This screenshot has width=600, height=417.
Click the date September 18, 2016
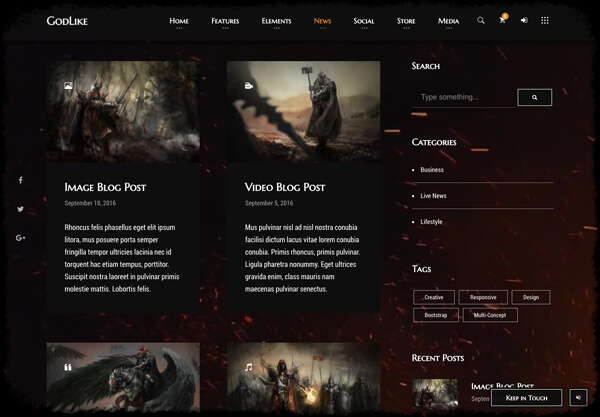[90, 203]
